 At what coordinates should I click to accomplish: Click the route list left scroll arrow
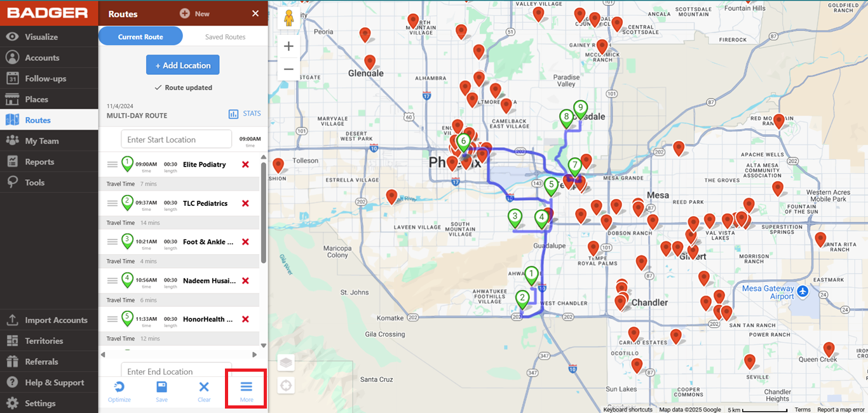click(103, 355)
